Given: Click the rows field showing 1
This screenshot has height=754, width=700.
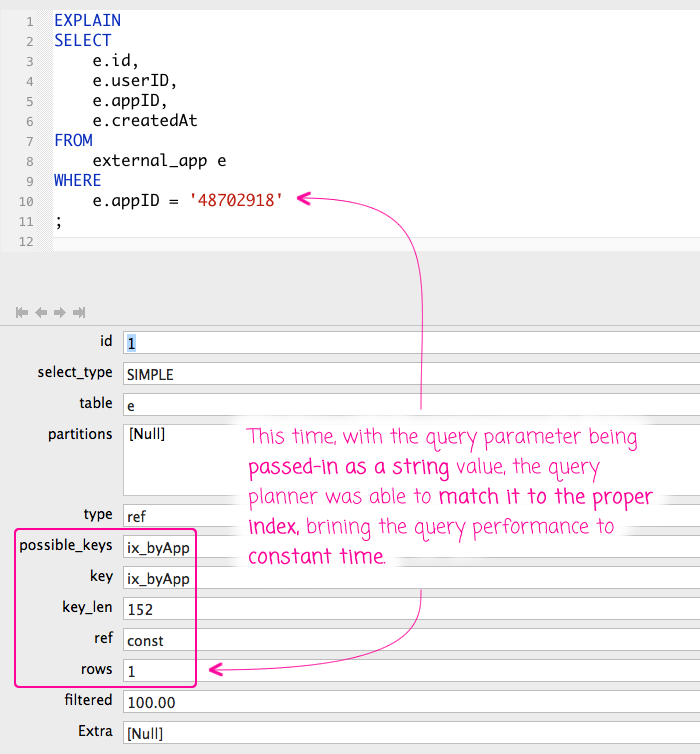Looking at the screenshot, I should click(158, 670).
